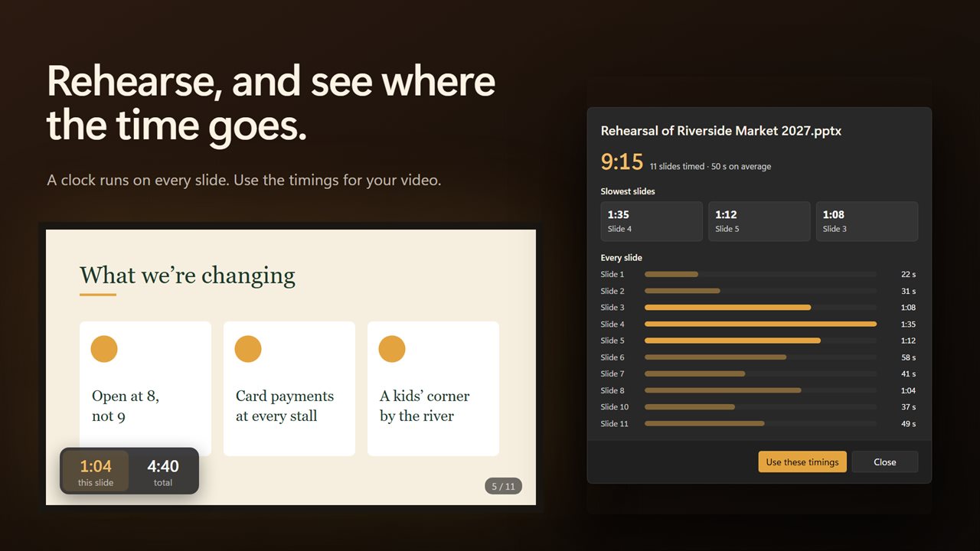
Task: Click the Slide 6 row label
Action: click(x=612, y=357)
